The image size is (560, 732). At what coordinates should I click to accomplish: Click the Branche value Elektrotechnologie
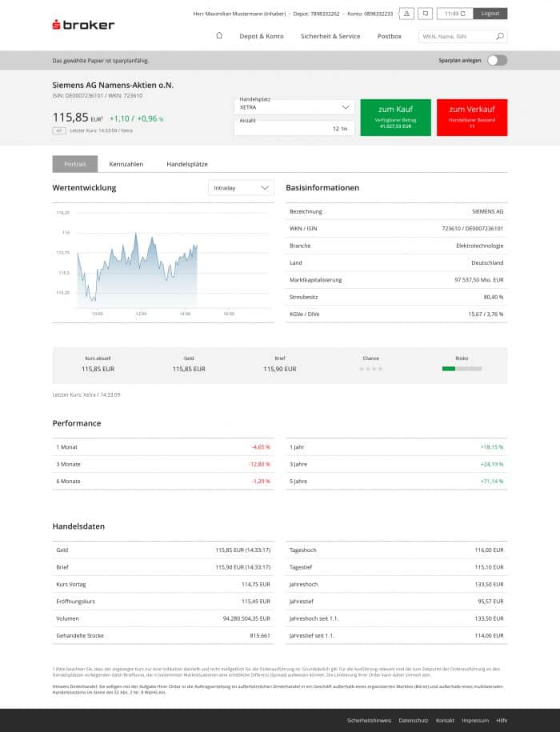[x=480, y=246]
